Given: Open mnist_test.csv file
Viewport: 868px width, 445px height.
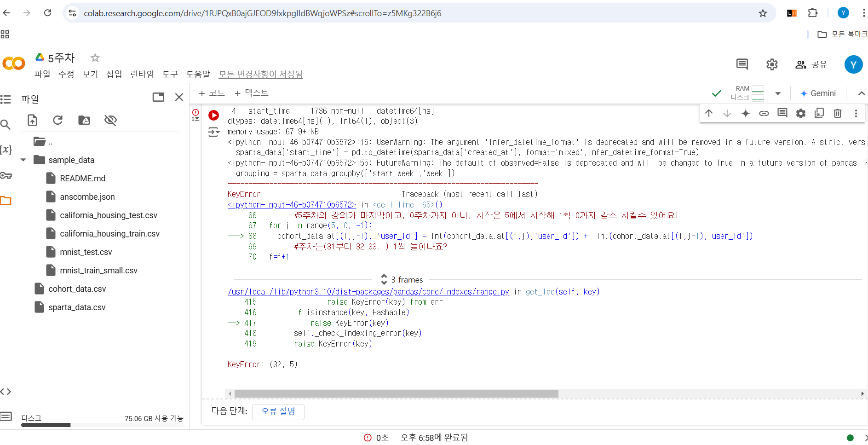Looking at the screenshot, I should [x=86, y=252].
